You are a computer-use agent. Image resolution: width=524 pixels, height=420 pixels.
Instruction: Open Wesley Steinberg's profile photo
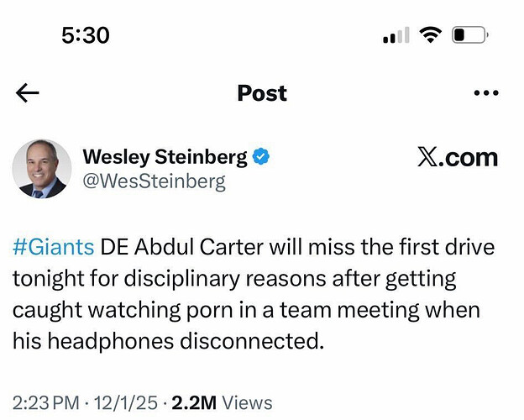click(41, 169)
